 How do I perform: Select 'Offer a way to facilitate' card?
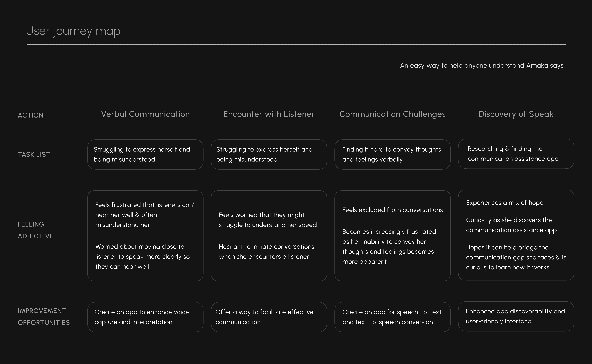269,317
